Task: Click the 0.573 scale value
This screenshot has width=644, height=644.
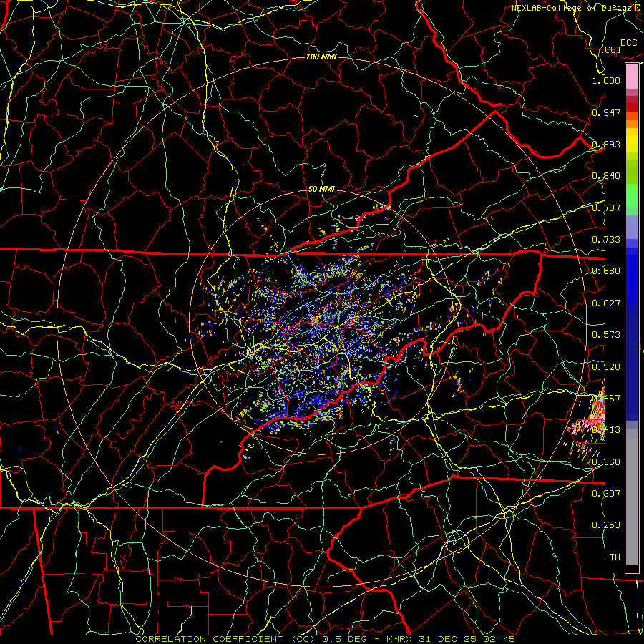Action: [606, 335]
